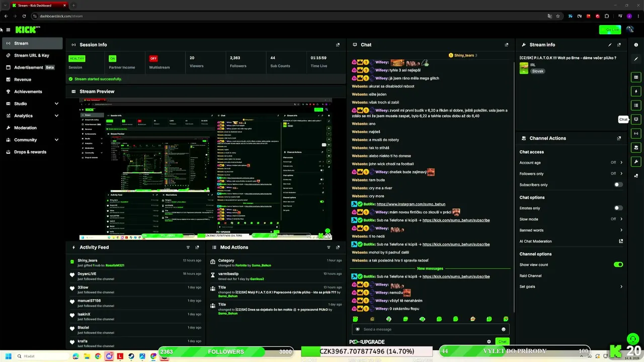Send message with the green Chat button

[x=502, y=342]
